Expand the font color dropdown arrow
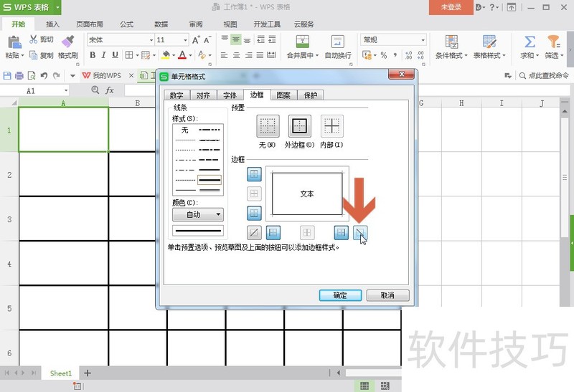 [x=190, y=55]
